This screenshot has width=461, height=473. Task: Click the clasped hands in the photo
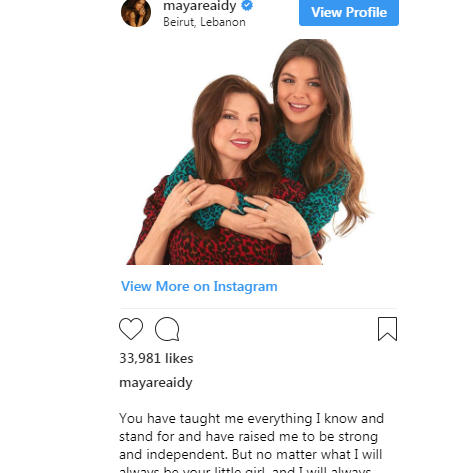[233, 208]
